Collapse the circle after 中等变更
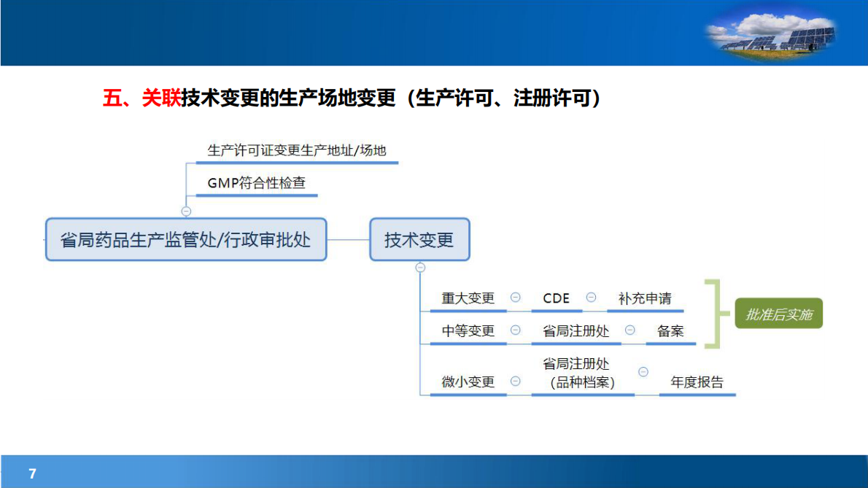Image resolution: width=868 pixels, height=488 pixels. click(x=516, y=330)
